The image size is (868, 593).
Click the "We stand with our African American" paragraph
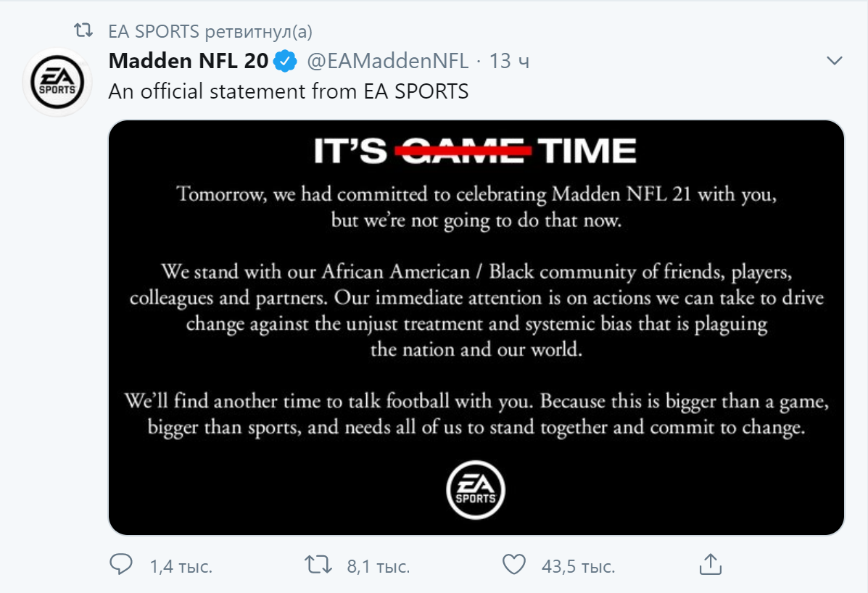click(476, 311)
